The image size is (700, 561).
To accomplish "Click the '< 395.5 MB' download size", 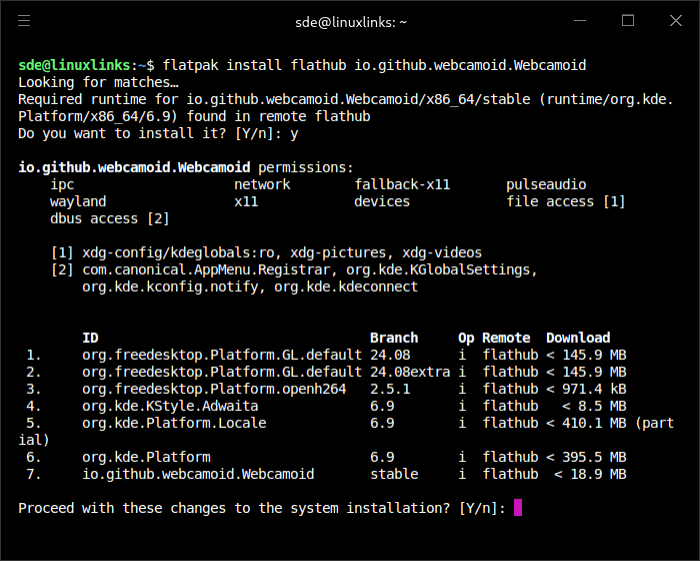I will point(586,457).
